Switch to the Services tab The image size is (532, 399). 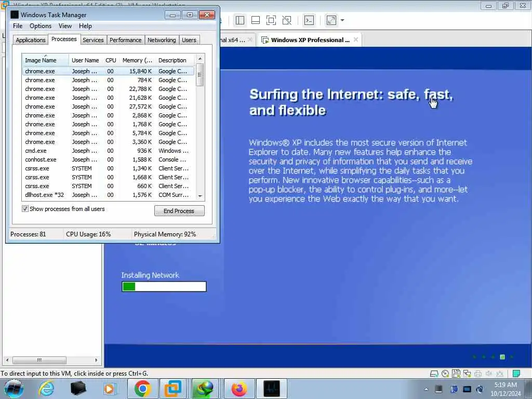point(93,40)
